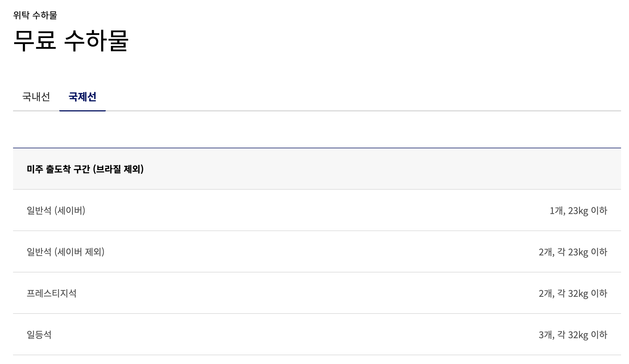Click the 1개, 23kg 이하 allowance value
629x364 pixels.
pyautogui.click(x=579, y=211)
